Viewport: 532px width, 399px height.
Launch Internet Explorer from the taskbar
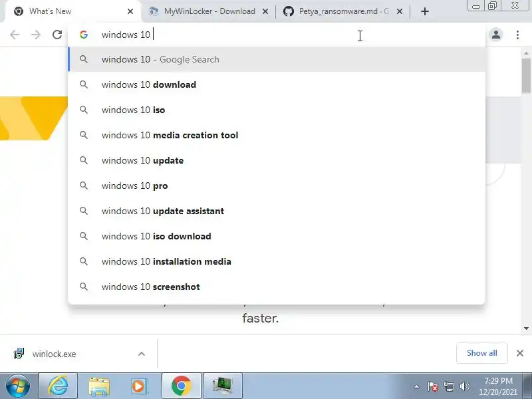tap(58, 386)
